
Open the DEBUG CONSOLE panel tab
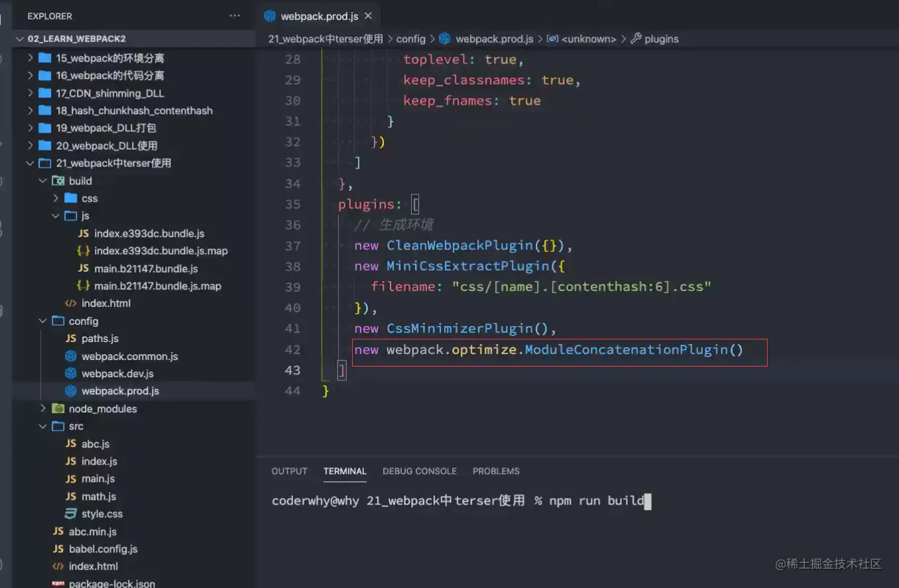[x=420, y=471]
